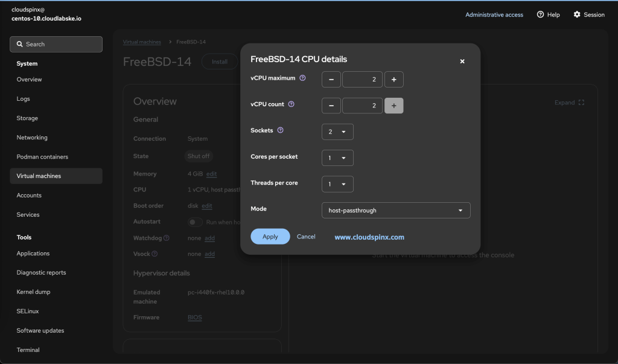Image resolution: width=618 pixels, height=364 pixels.
Task: Open the Session gear menu
Action: tap(588, 14)
